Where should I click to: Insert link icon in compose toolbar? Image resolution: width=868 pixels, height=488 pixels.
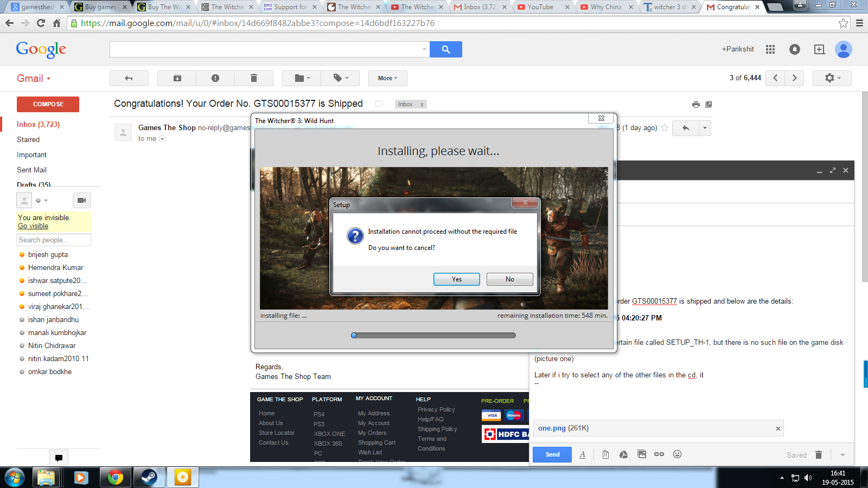point(659,454)
